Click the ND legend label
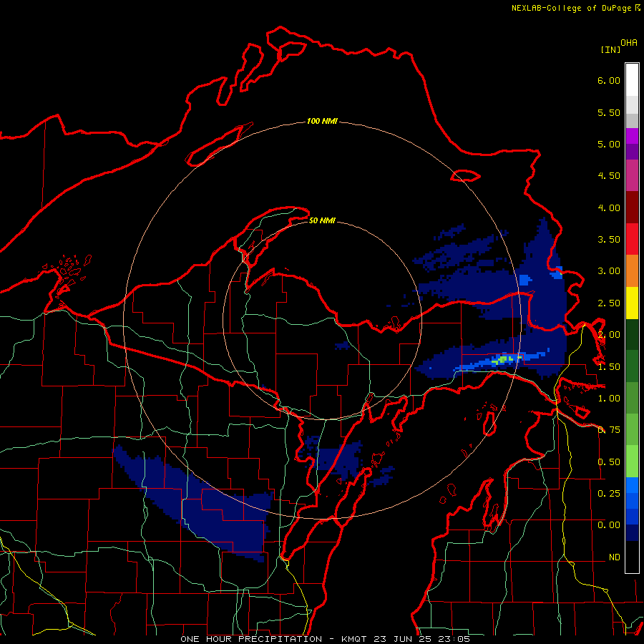This screenshot has height=644, width=644. (615, 557)
